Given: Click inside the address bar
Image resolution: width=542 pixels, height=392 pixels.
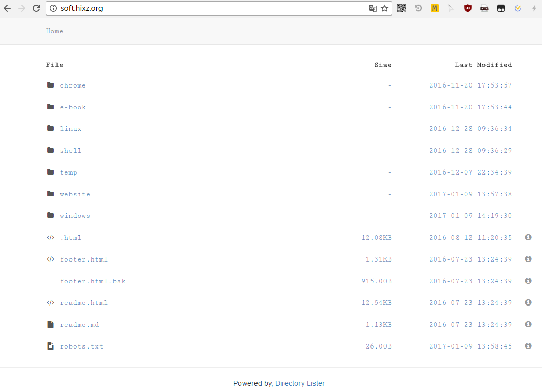Looking at the screenshot, I should click(x=207, y=8).
